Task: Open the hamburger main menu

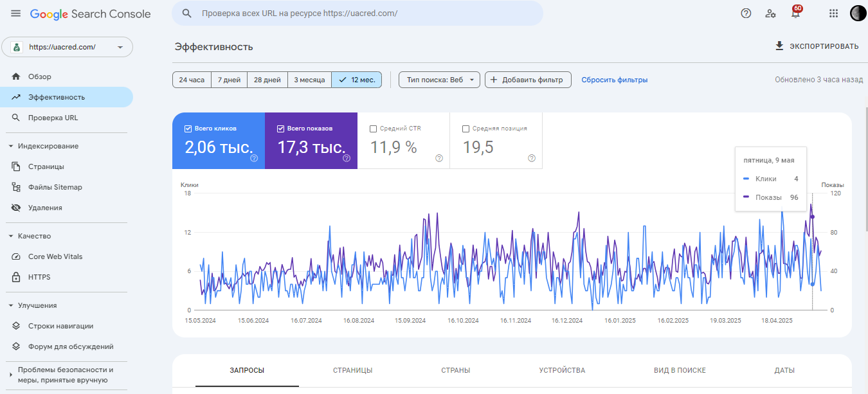Action: click(x=16, y=13)
